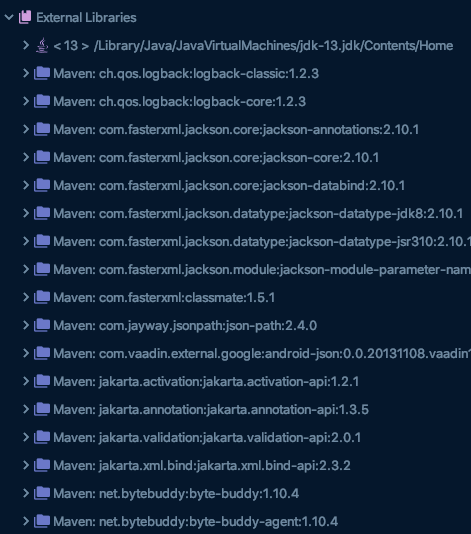Expand the jakarta.annotation-api:1.3.5 library
The width and height of the screenshot is (471, 534).
tap(26, 408)
